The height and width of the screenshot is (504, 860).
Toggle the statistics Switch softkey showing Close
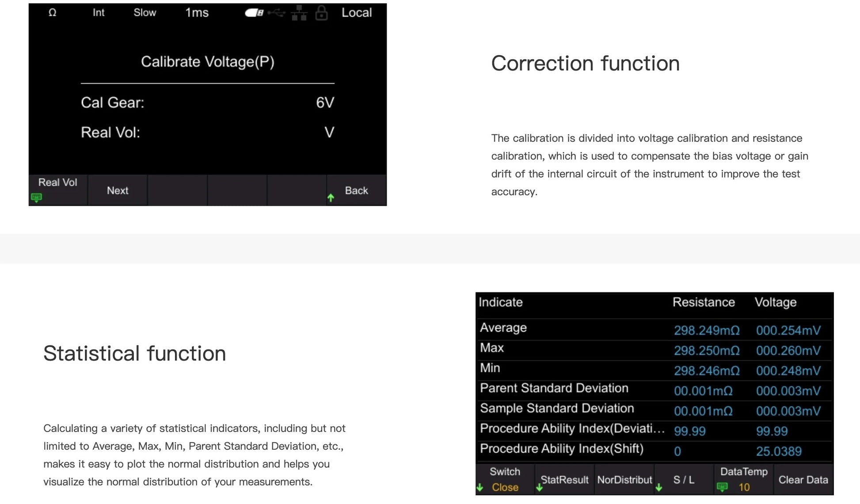click(505, 479)
